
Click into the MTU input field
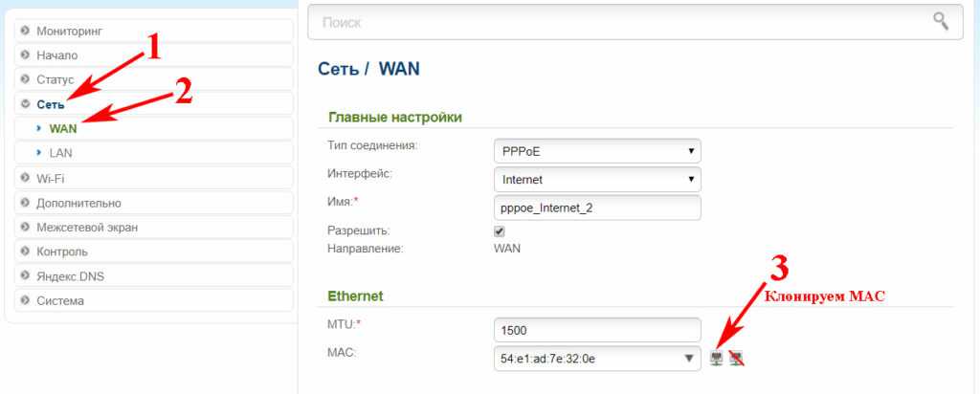[x=596, y=330]
